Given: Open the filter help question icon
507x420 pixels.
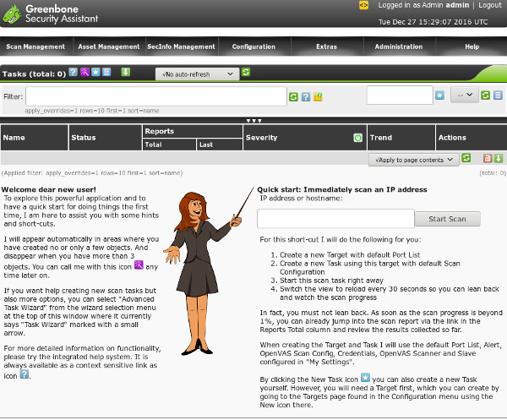Looking at the screenshot, I should (x=306, y=96).
